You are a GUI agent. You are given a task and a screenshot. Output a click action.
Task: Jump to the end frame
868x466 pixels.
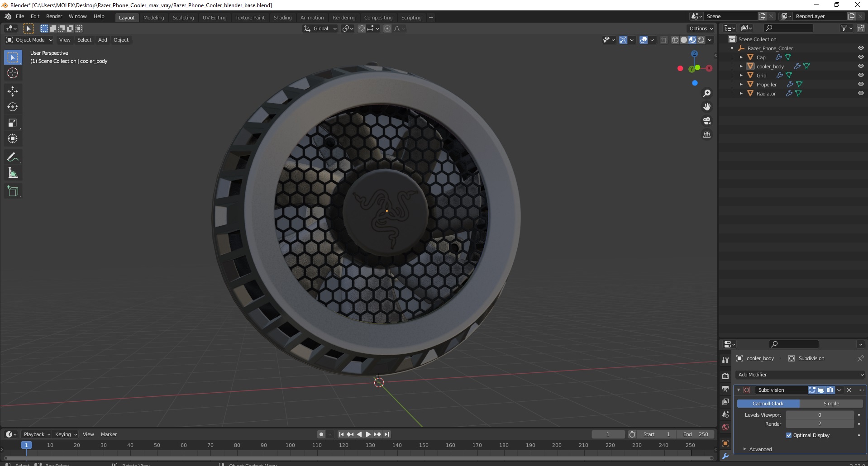[x=386, y=434]
